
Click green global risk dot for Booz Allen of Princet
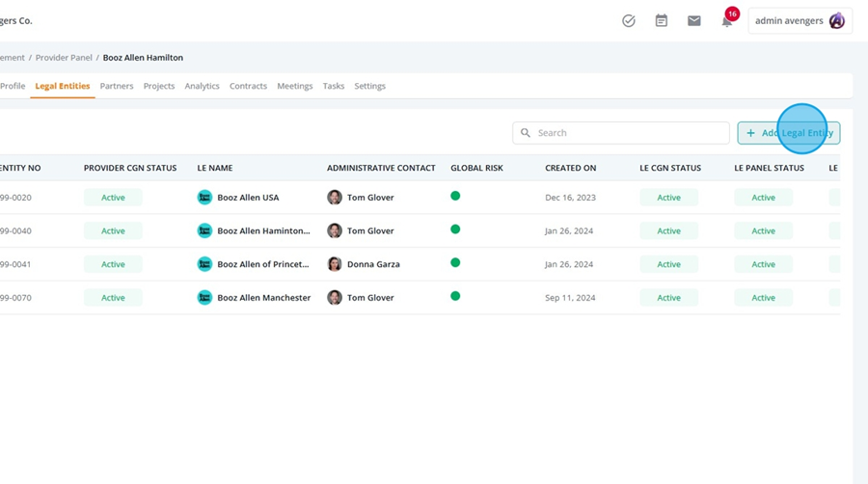pyautogui.click(x=455, y=263)
